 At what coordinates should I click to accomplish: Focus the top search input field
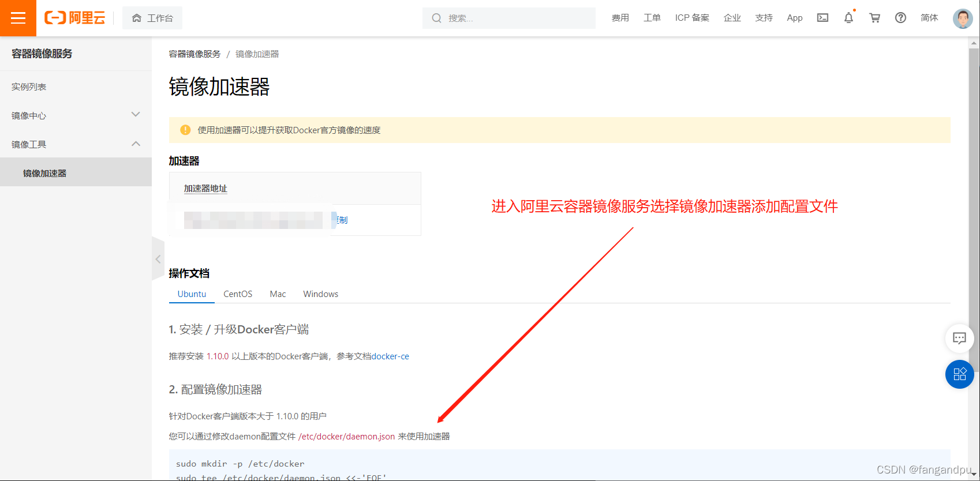coord(509,18)
